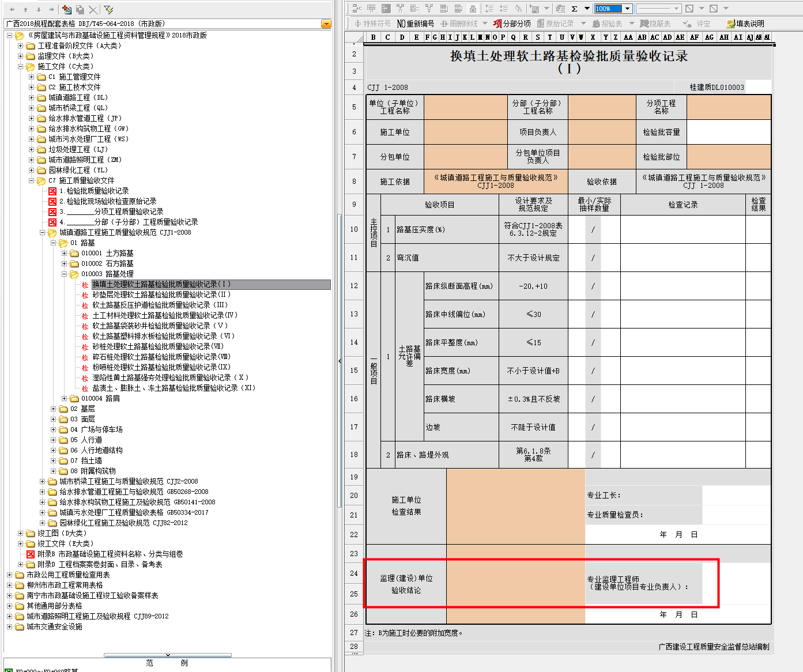Screen dimensions: 803x672
Task: Click 检查记录 cell for 路基压实度 row
Action: tap(683, 229)
